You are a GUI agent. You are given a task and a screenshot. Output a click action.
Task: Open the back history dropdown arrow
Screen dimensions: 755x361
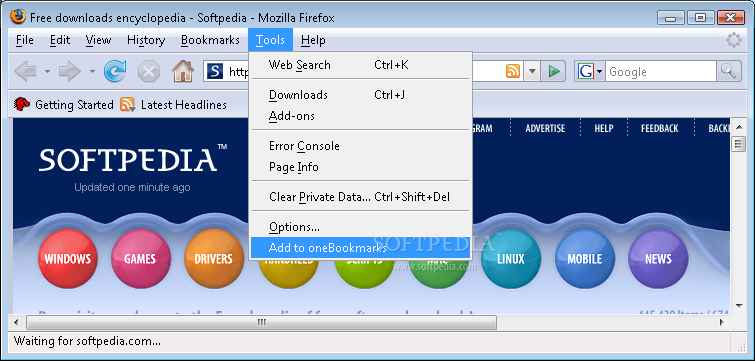47,72
